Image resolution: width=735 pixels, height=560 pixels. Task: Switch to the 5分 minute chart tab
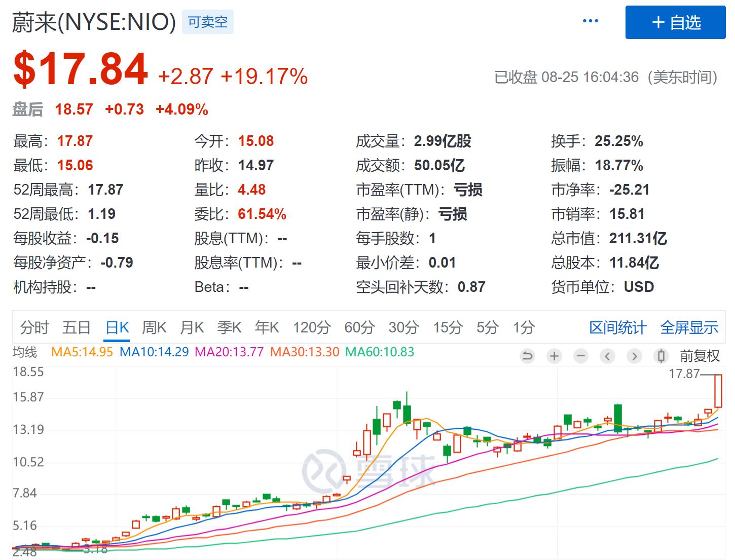coord(488,327)
